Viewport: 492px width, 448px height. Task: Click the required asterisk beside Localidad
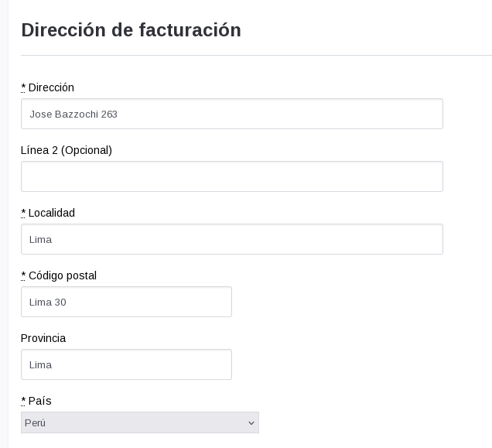tap(23, 213)
